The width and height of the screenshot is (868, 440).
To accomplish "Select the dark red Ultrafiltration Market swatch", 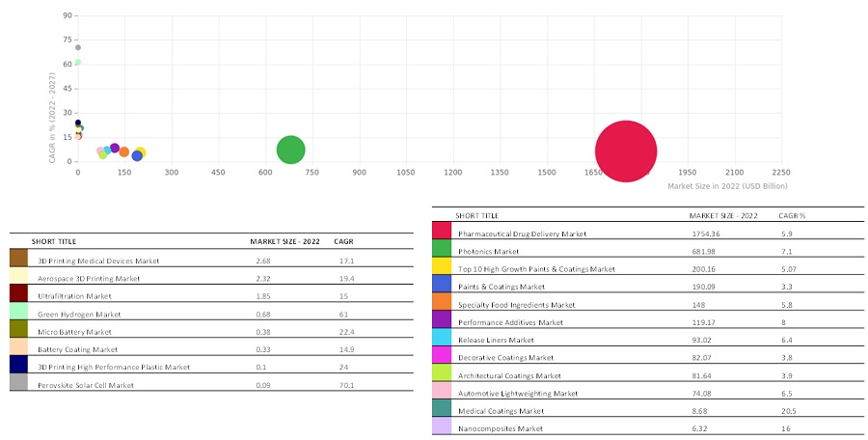I will pos(18,295).
